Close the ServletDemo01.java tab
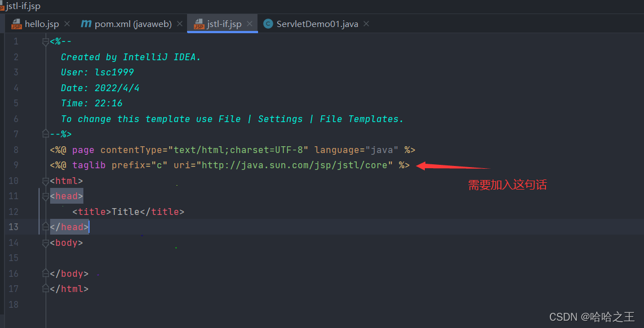Viewport: 644px width, 328px height. click(366, 24)
